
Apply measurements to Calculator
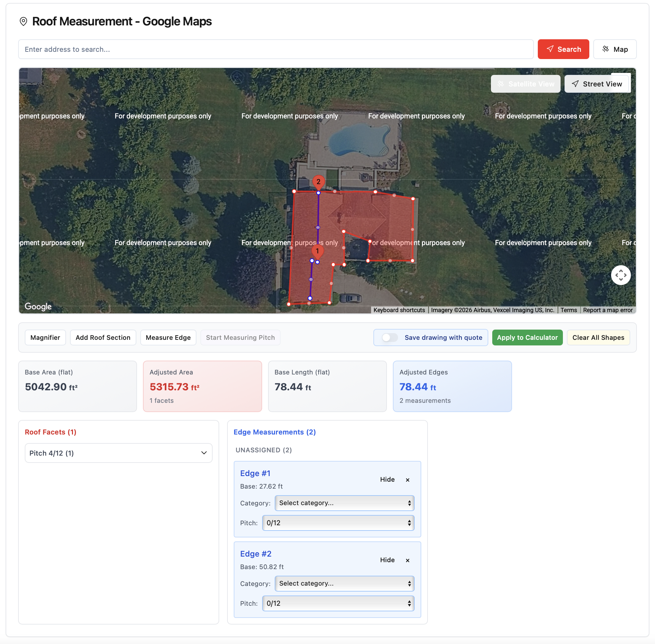527,338
